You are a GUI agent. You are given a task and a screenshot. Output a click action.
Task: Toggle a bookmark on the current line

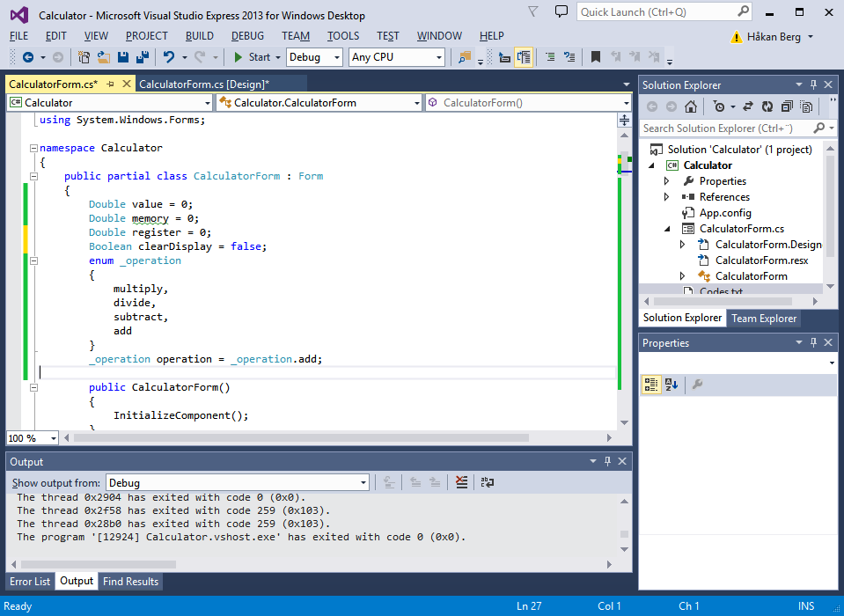[x=595, y=57]
